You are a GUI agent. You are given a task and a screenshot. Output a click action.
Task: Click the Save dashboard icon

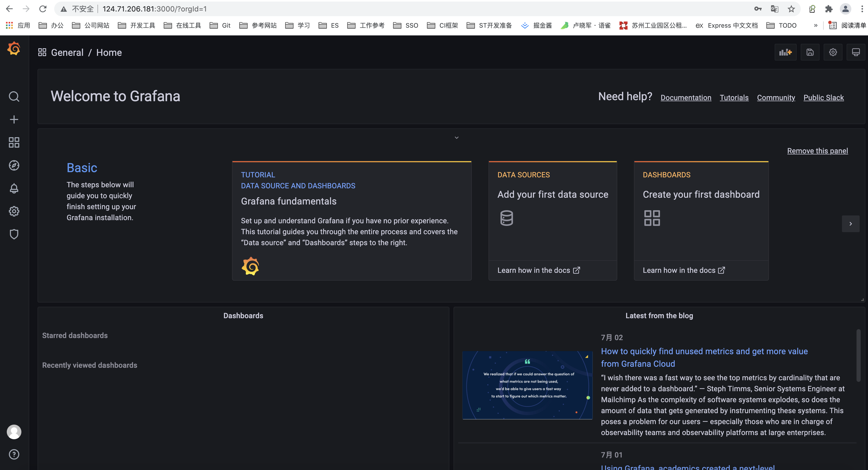(x=810, y=52)
